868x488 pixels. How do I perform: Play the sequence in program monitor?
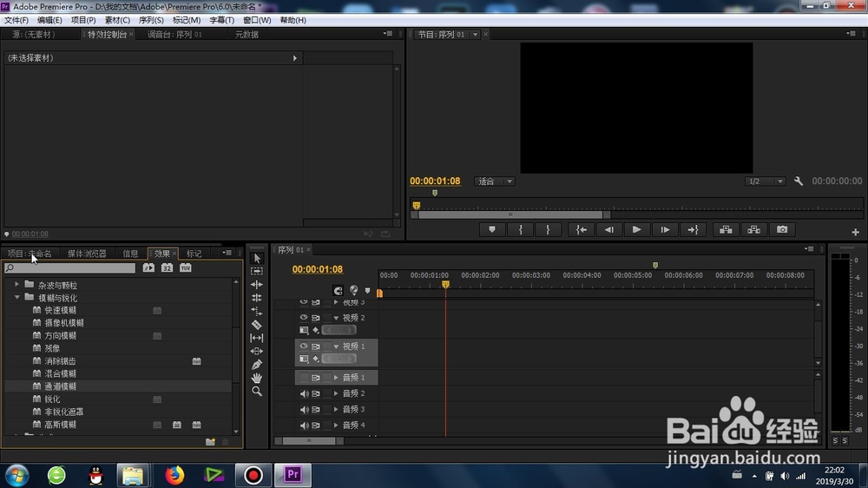point(636,229)
